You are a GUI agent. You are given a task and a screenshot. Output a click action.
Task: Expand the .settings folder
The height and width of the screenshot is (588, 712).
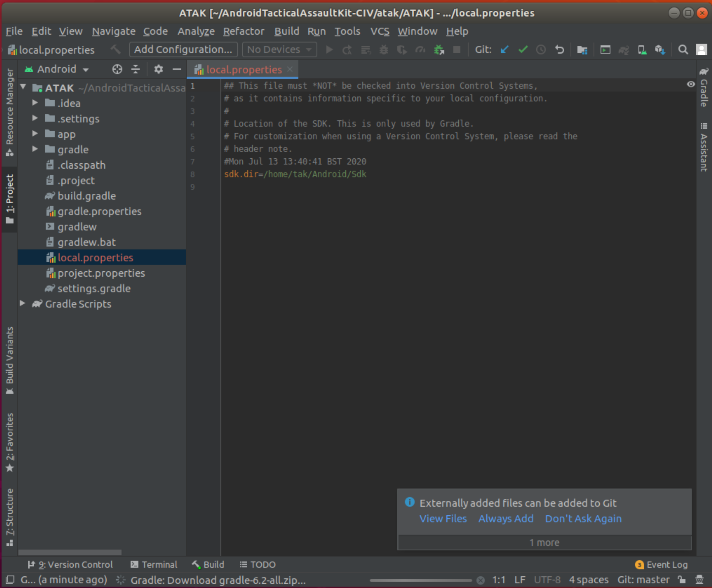(35, 118)
